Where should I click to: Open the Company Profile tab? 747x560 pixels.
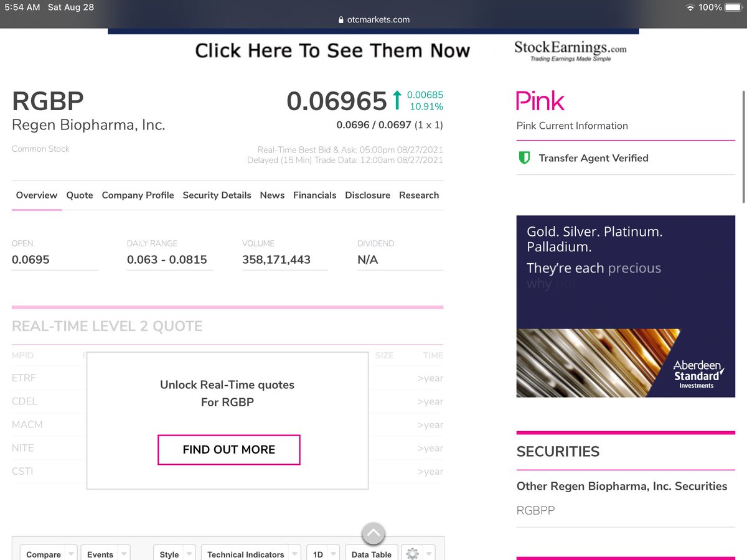coord(138,195)
